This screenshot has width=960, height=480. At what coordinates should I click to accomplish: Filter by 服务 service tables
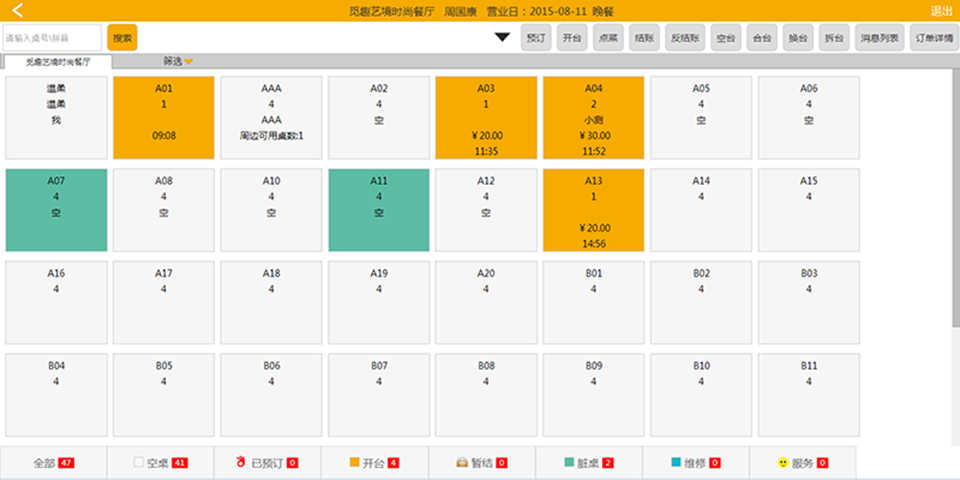[x=803, y=463]
